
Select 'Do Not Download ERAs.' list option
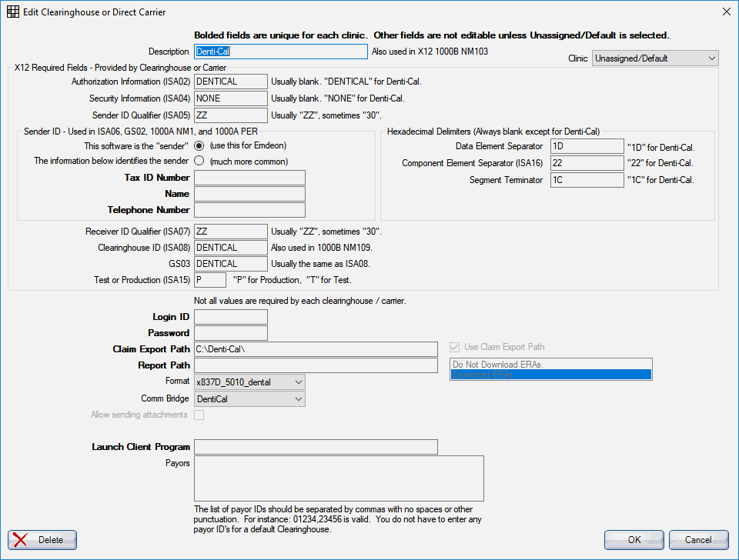click(550, 365)
